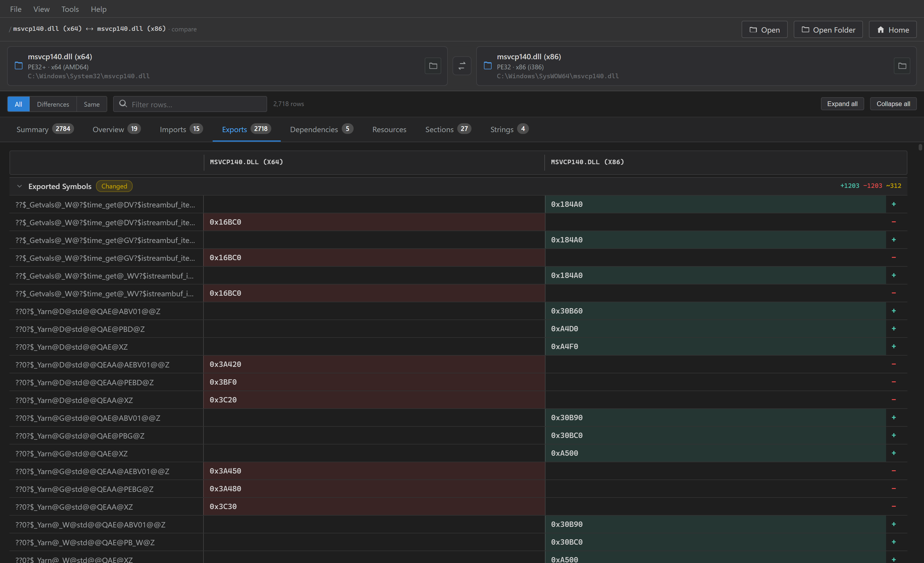924x563 pixels.
Task: Click the browse folder icon for x86 file
Action: coord(902,66)
